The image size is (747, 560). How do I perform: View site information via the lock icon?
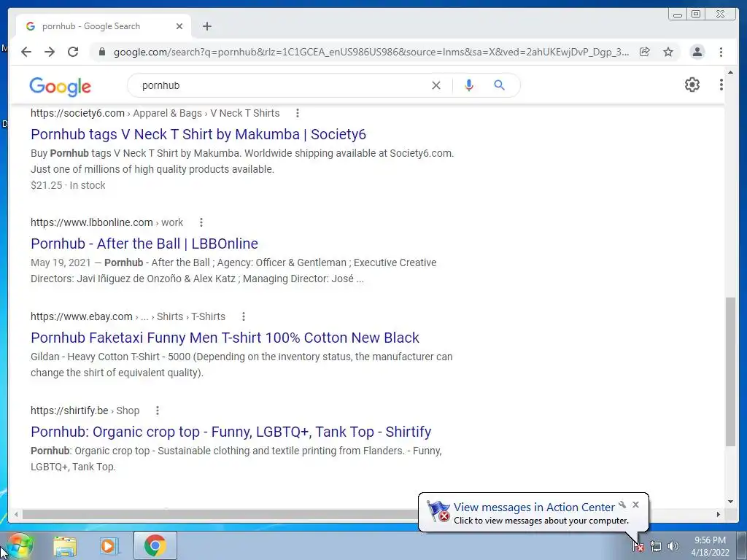tap(101, 52)
